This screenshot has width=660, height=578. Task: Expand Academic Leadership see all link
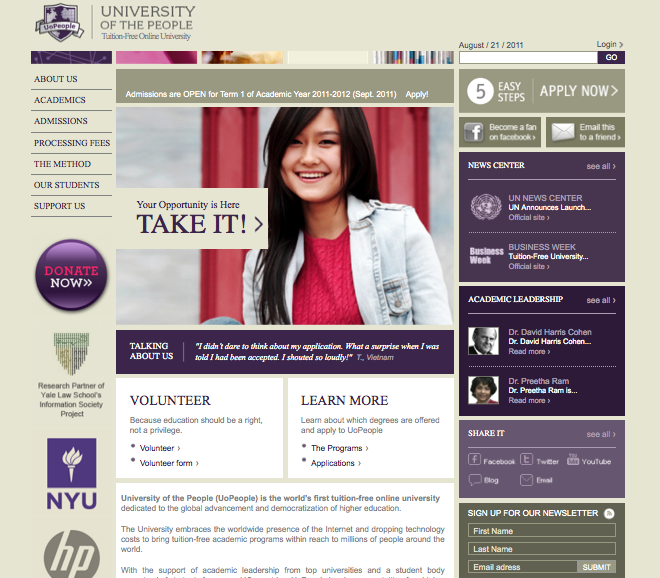coord(600,300)
